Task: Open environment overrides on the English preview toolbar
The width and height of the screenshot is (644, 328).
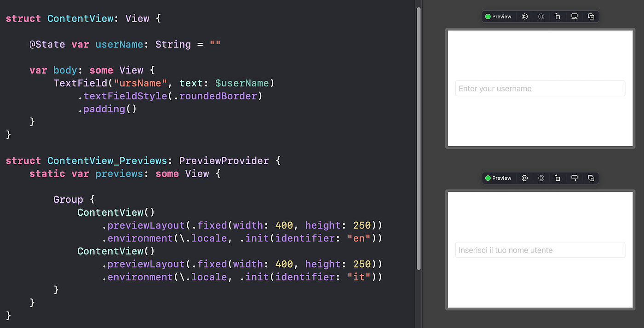Action: point(541,16)
